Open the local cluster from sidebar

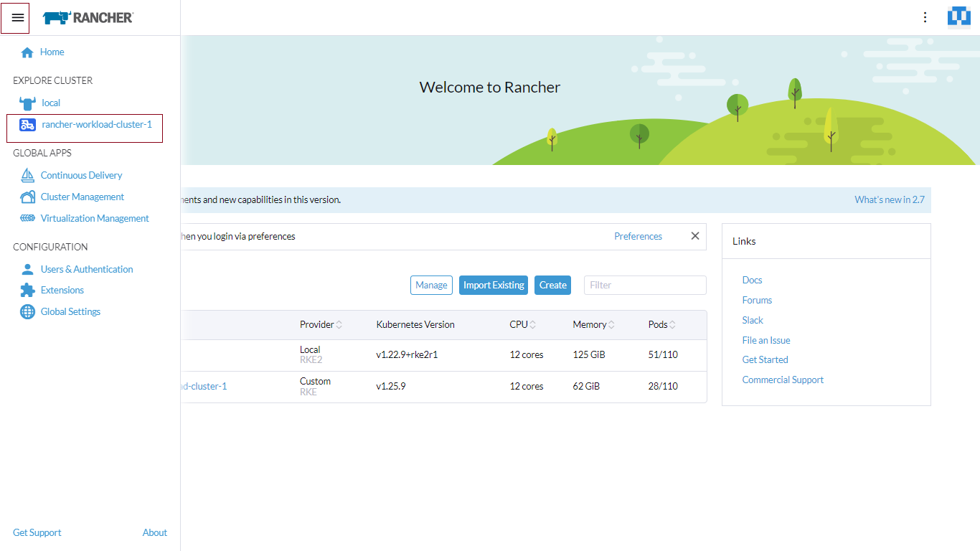[x=51, y=103]
